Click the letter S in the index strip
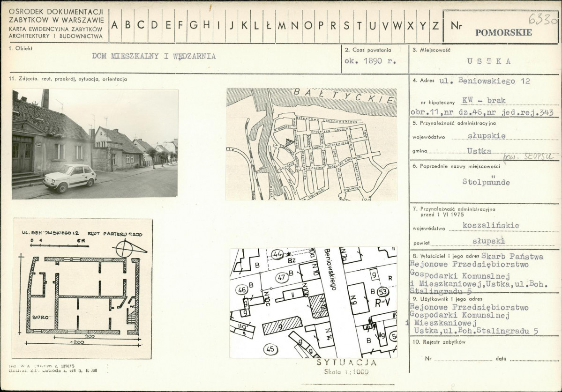The image size is (562, 392). click(x=346, y=25)
